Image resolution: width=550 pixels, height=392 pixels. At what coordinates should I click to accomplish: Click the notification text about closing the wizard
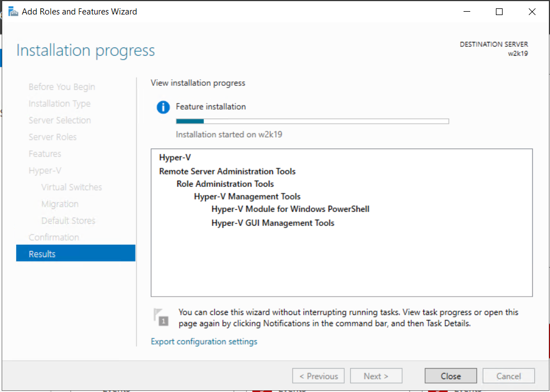348,318
